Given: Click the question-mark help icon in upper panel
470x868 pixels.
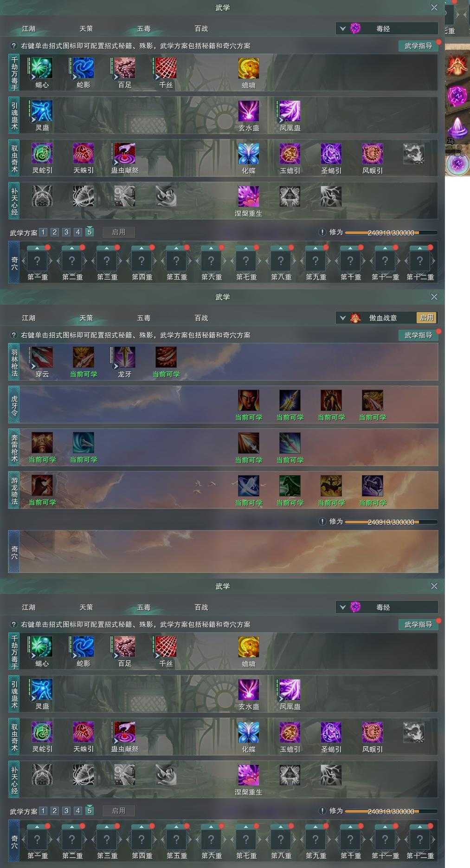Looking at the screenshot, I should (14, 46).
